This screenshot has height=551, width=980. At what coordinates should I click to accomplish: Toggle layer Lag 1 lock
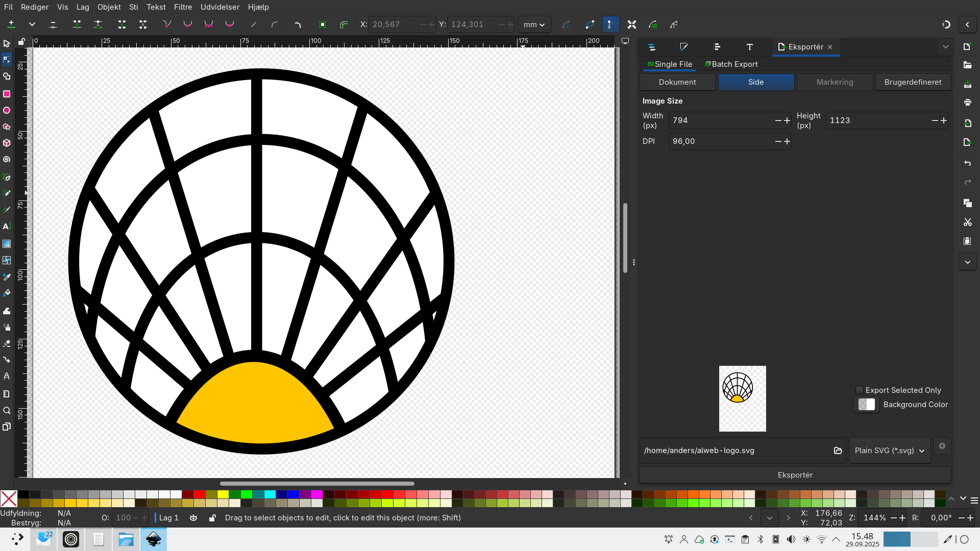[x=212, y=518]
